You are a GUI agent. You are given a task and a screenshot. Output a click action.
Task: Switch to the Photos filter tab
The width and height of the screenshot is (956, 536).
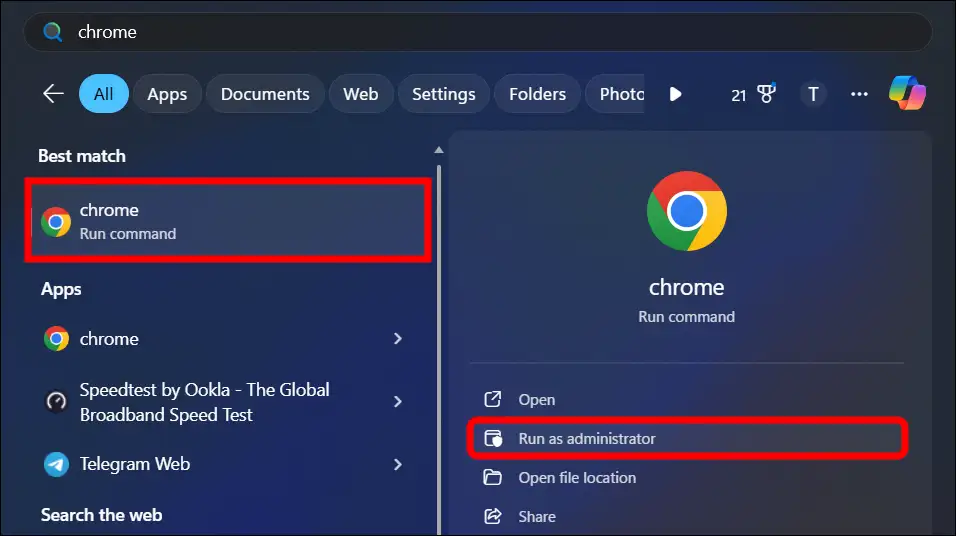point(615,94)
